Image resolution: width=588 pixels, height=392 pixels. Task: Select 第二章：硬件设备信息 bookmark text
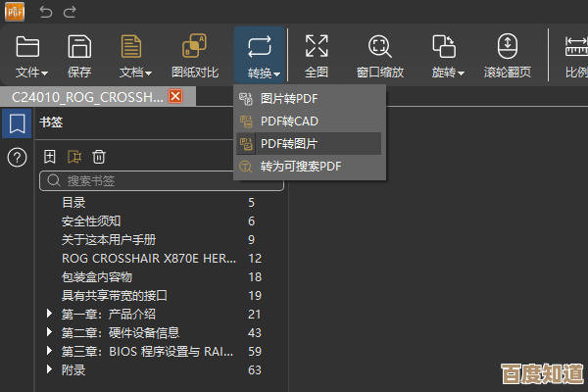click(x=121, y=333)
